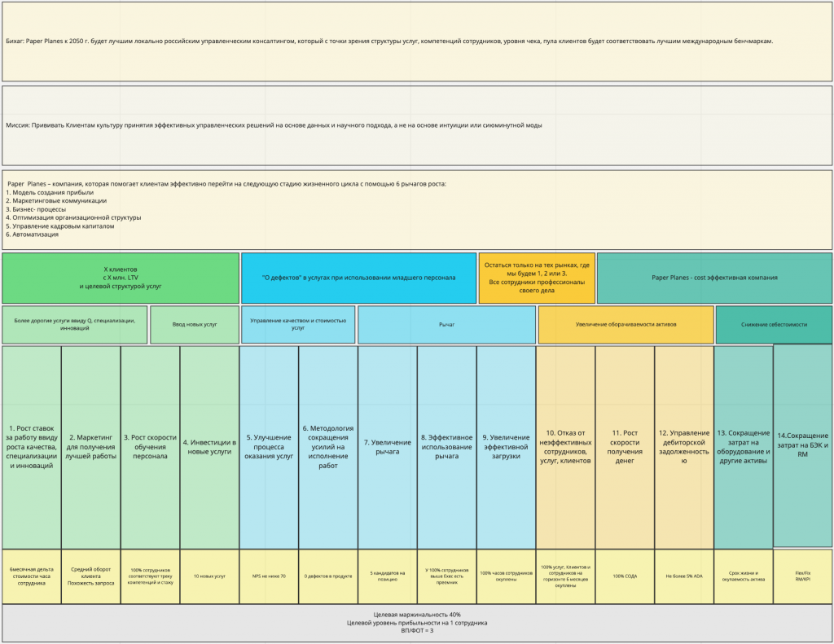
Task: Select column '1. Рост ставок за работу'
Action: pyautogui.click(x=32, y=447)
